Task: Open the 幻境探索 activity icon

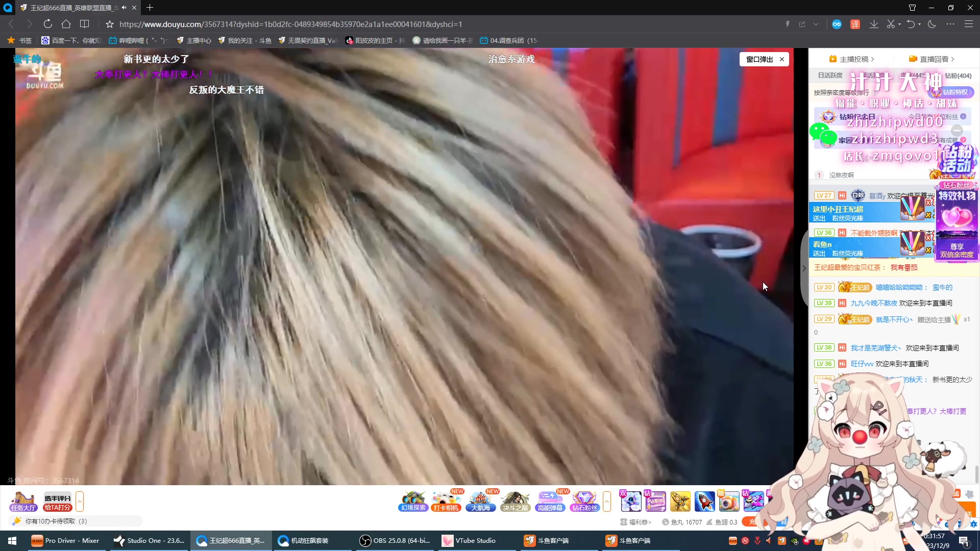Action: coord(413,501)
